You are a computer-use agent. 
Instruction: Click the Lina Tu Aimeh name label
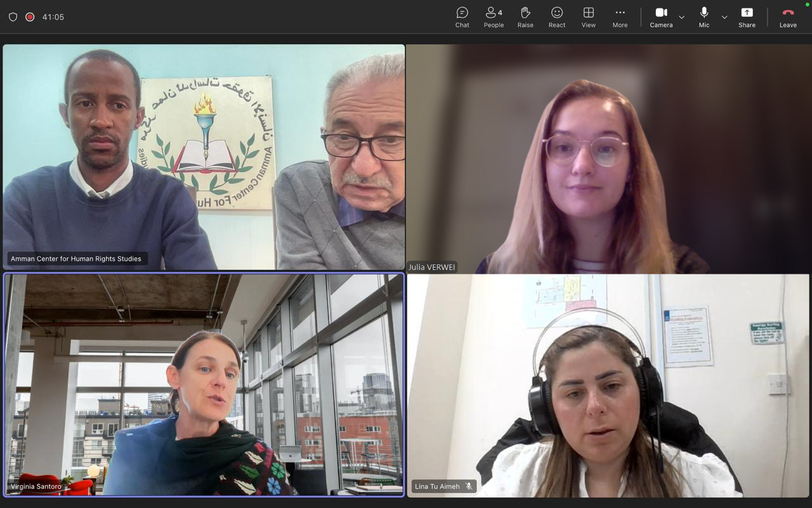437,486
